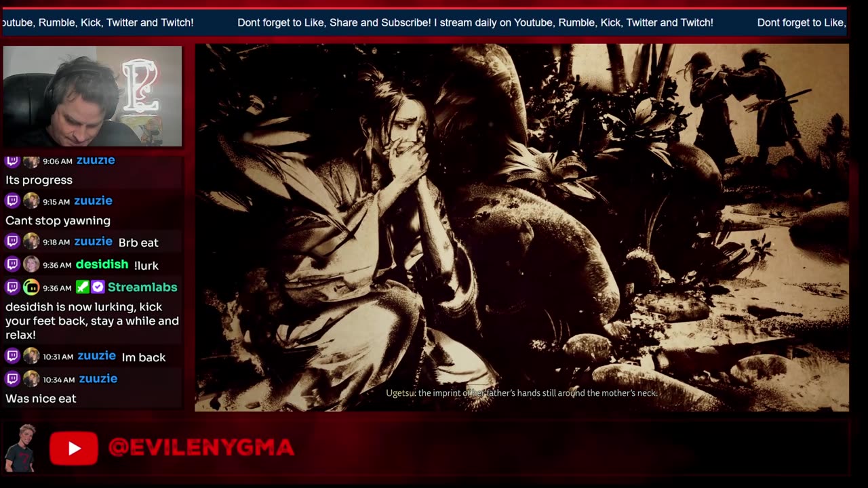Click the Twitch icon beside 9:15 AM message
The width and height of the screenshot is (868, 488).
click(x=12, y=201)
